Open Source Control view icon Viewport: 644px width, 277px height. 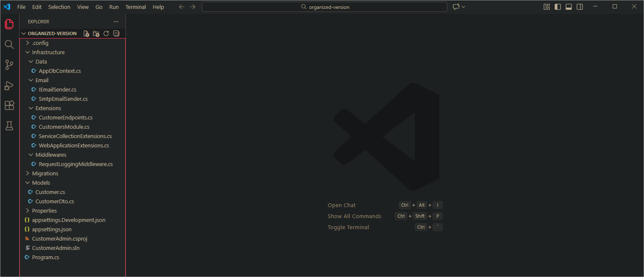(x=9, y=65)
